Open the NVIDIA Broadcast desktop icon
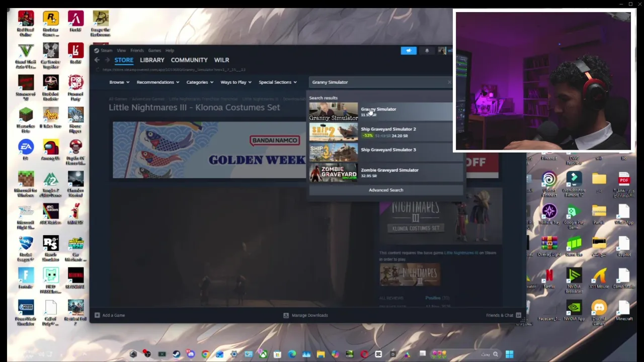This screenshot has height=362, width=644. click(x=574, y=281)
